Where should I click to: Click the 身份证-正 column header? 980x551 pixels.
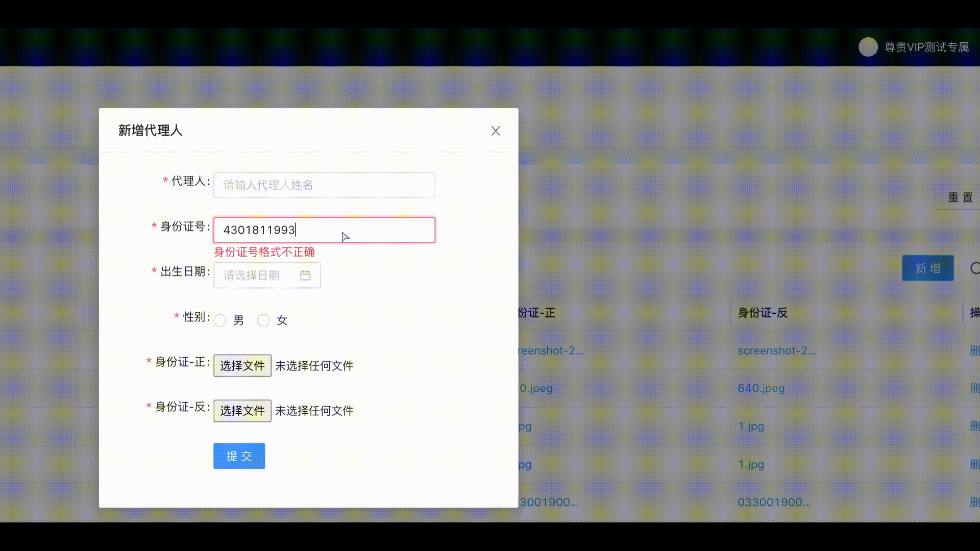click(x=537, y=313)
